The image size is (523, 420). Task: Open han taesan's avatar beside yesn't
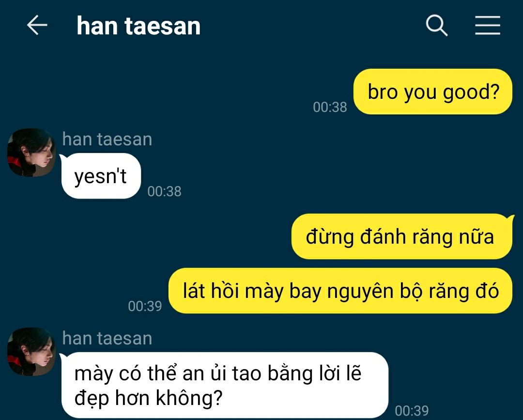(31, 153)
